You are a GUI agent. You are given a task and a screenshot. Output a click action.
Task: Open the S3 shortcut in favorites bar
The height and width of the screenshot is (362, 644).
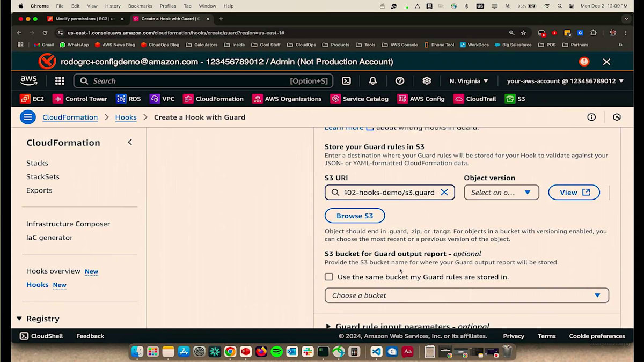[x=515, y=99]
